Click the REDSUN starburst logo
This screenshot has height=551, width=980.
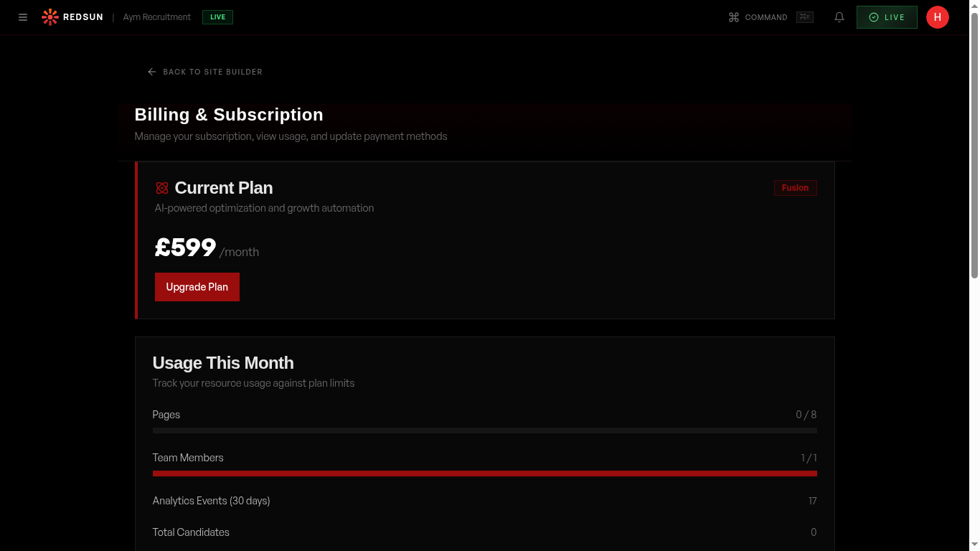coord(50,17)
